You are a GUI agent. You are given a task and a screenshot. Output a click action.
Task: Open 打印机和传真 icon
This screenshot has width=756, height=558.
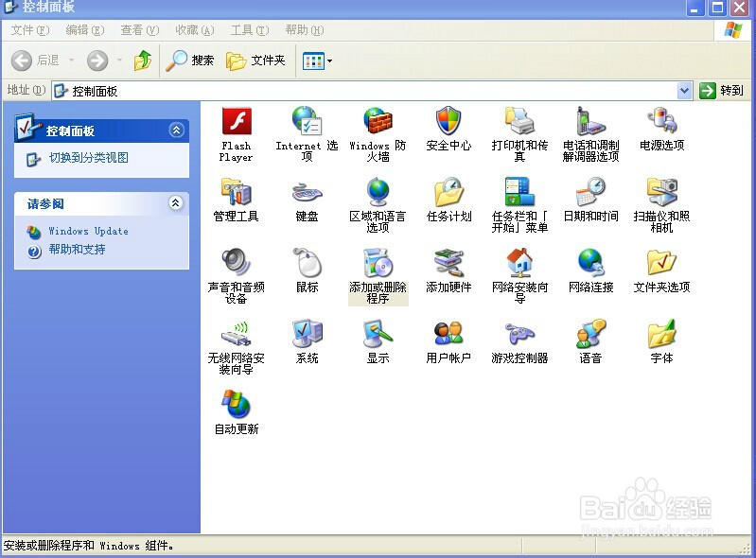[x=519, y=121]
